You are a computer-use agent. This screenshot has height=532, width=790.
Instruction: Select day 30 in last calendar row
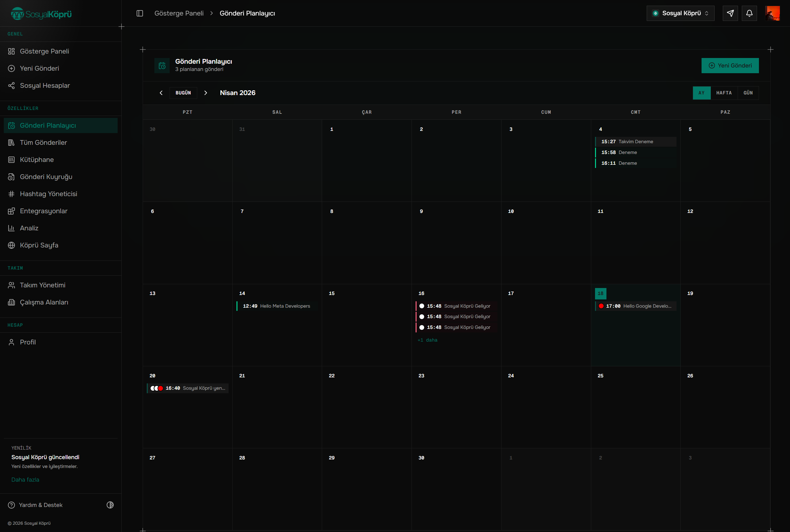456,489
